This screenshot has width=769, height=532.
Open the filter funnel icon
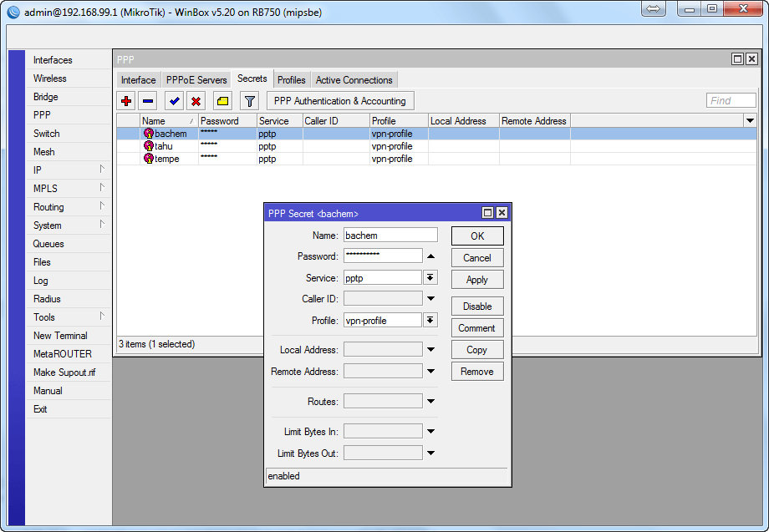pos(249,101)
